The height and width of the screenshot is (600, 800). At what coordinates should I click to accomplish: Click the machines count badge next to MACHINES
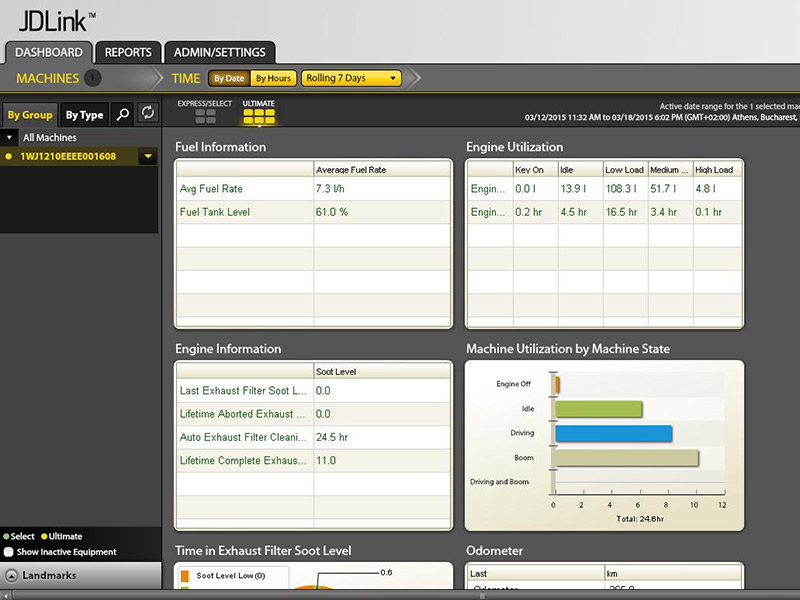click(92, 78)
